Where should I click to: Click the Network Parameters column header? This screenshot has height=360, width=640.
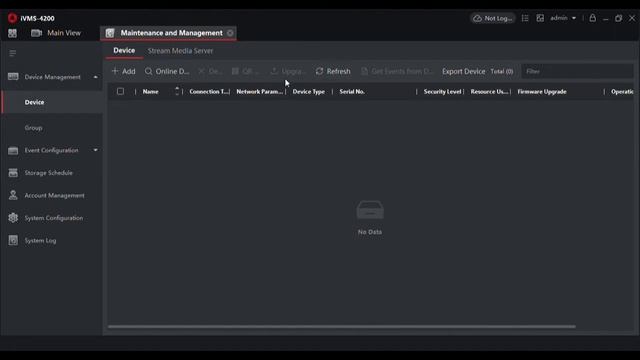coord(260,92)
